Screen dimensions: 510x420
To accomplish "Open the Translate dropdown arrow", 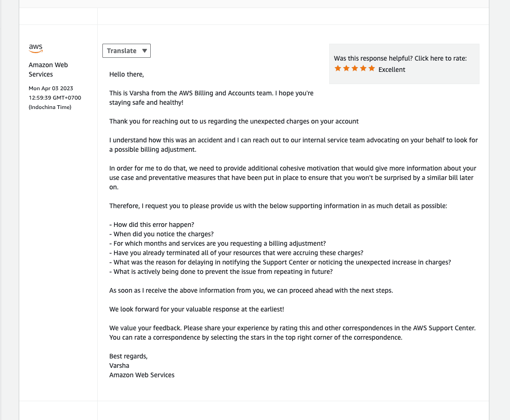I will click(145, 51).
